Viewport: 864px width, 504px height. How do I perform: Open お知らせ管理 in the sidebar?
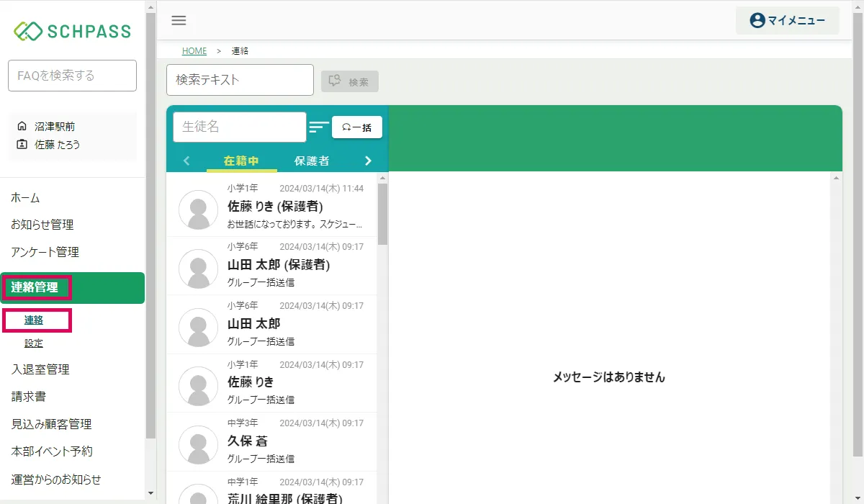(42, 225)
